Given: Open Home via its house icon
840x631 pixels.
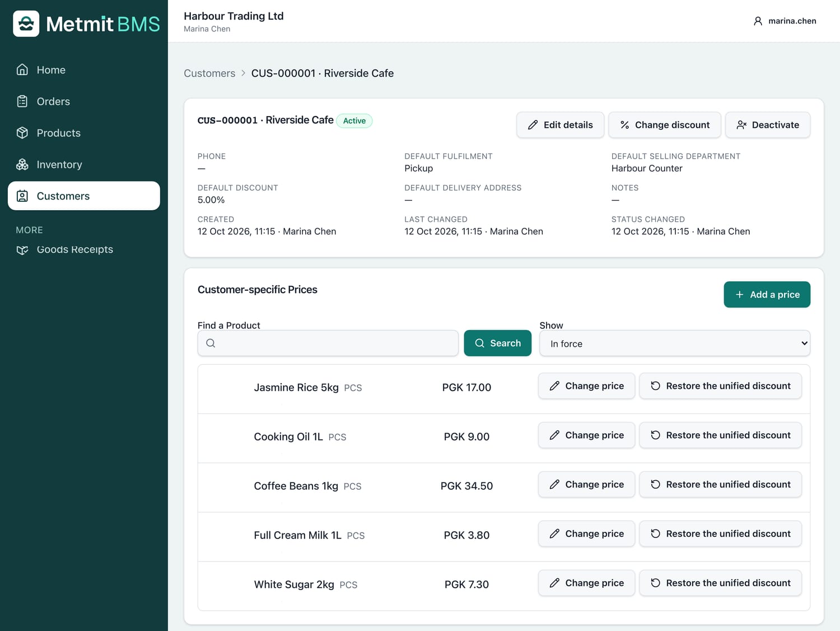Looking at the screenshot, I should tap(22, 69).
